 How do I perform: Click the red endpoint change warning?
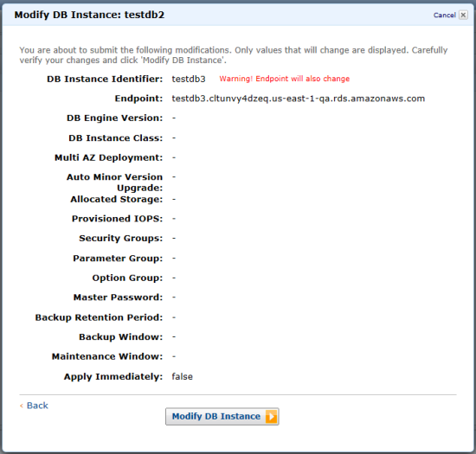285,79
